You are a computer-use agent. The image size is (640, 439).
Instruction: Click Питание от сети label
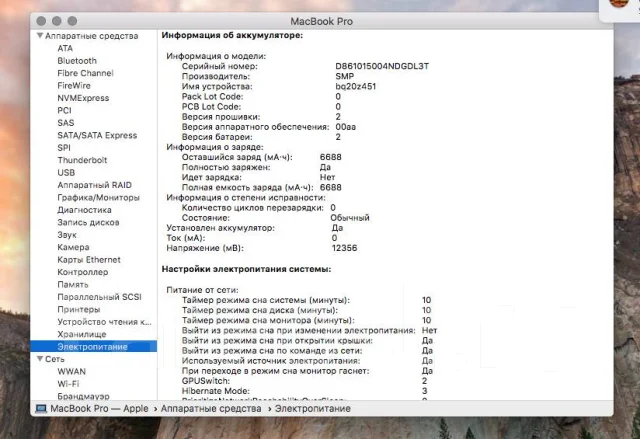[202, 290]
